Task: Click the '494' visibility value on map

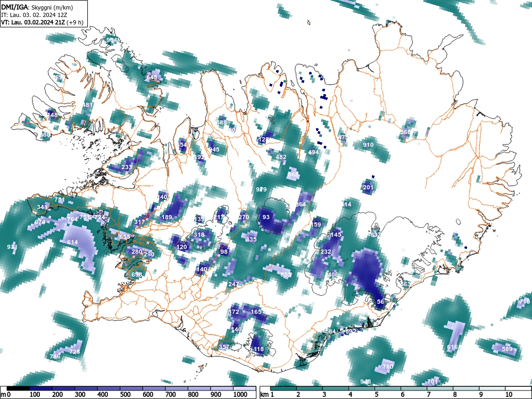Action: point(313,152)
